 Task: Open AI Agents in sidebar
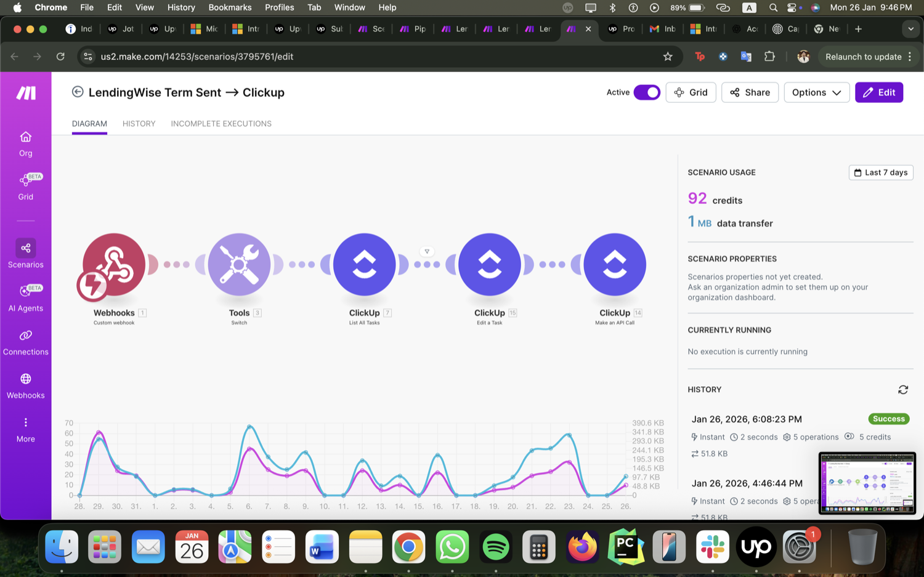25,299
